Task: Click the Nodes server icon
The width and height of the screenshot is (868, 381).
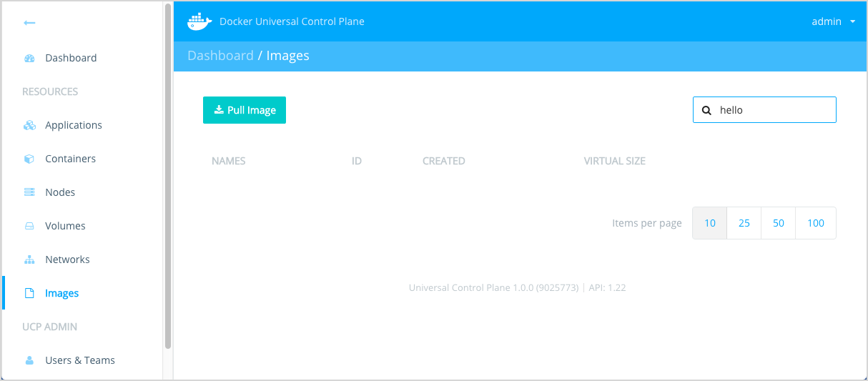Action: 29,192
